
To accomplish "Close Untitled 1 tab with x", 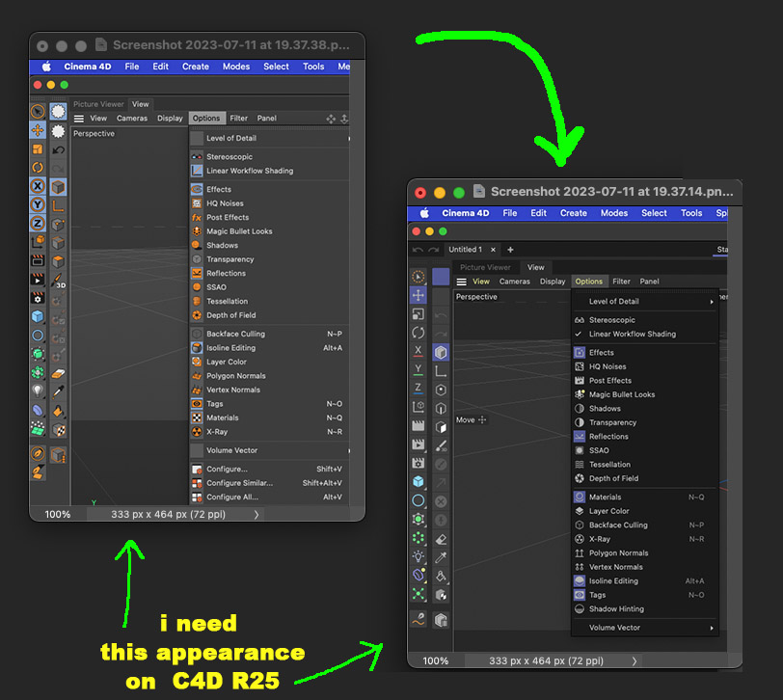I will (x=493, y=250).
